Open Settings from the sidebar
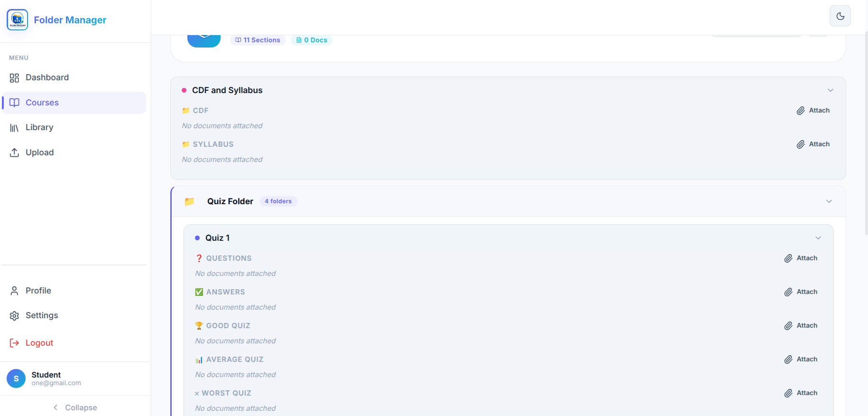 coord(74,315)
